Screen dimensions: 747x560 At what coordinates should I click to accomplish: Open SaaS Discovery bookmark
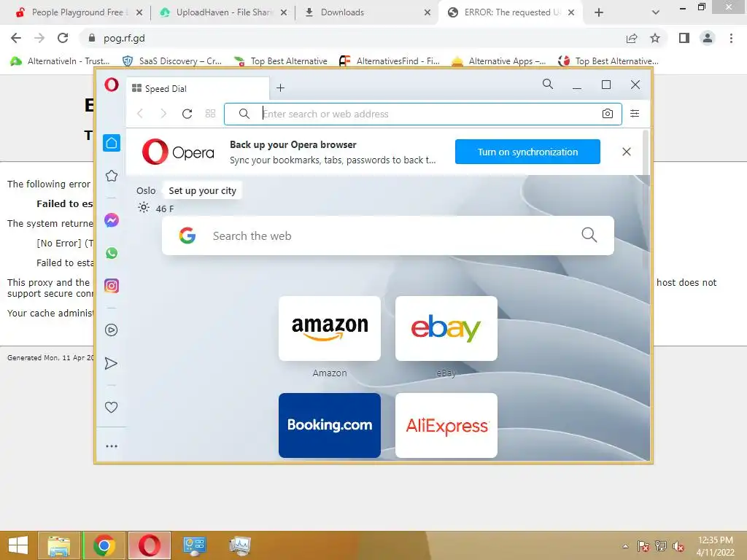172,61
